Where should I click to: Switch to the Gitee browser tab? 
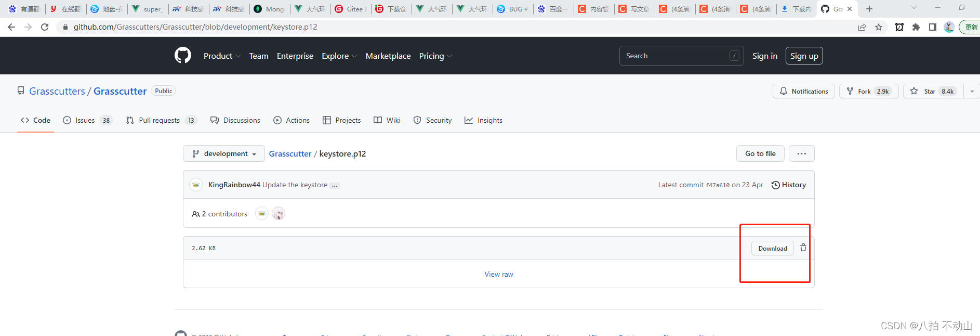(x=351, y=9)
